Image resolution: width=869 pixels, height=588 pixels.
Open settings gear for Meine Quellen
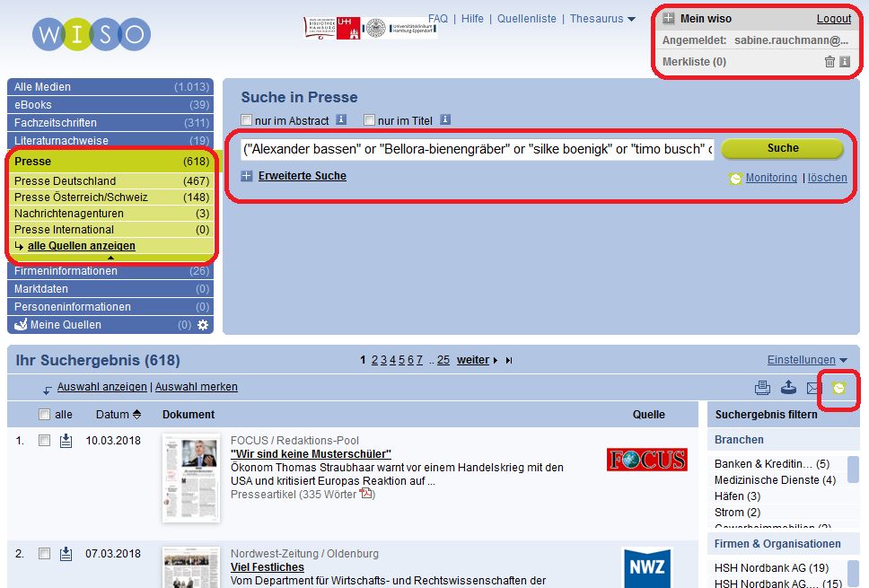pyautogui.click(x=203, y=325)
